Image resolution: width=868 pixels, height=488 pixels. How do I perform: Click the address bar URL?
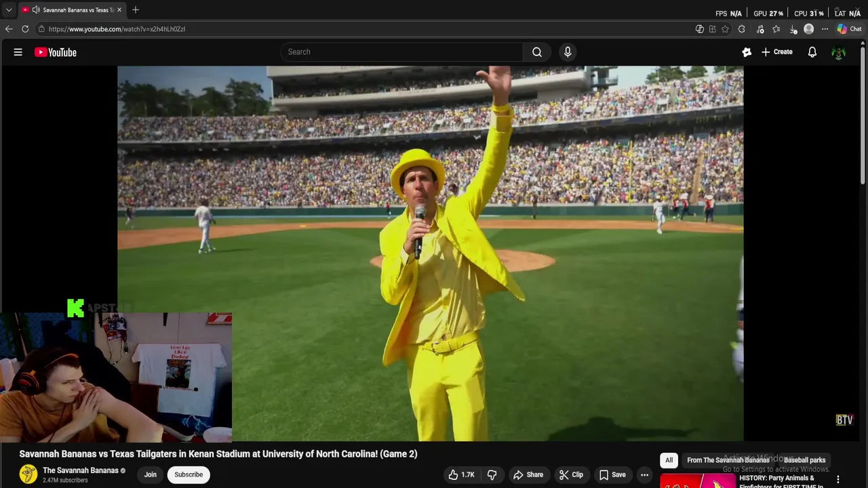(117, 29)
